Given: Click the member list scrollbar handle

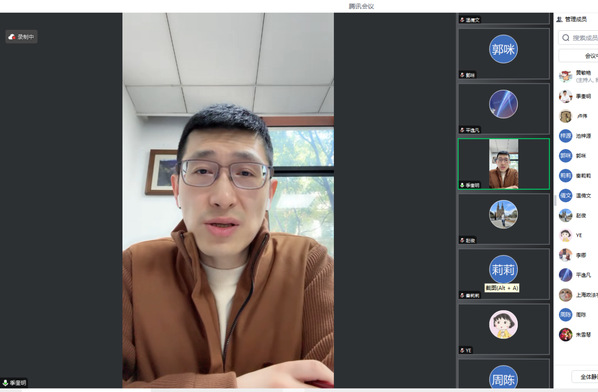Looking at the screenshot, I should 555,200.
